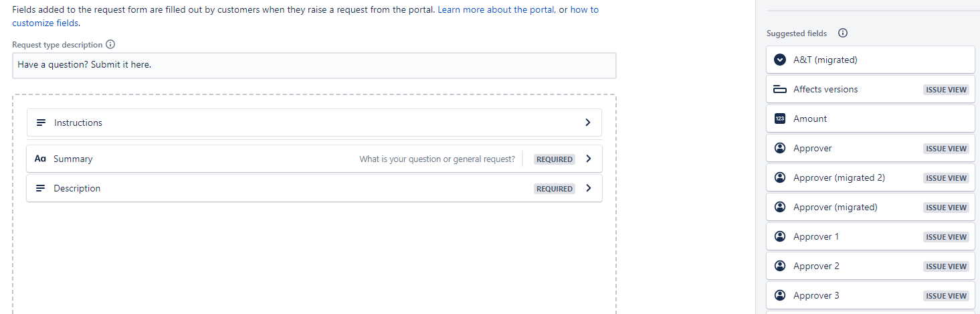Click the Approver user icon
The width and height of the screenshot is (980, 314).
click(779, 148)
